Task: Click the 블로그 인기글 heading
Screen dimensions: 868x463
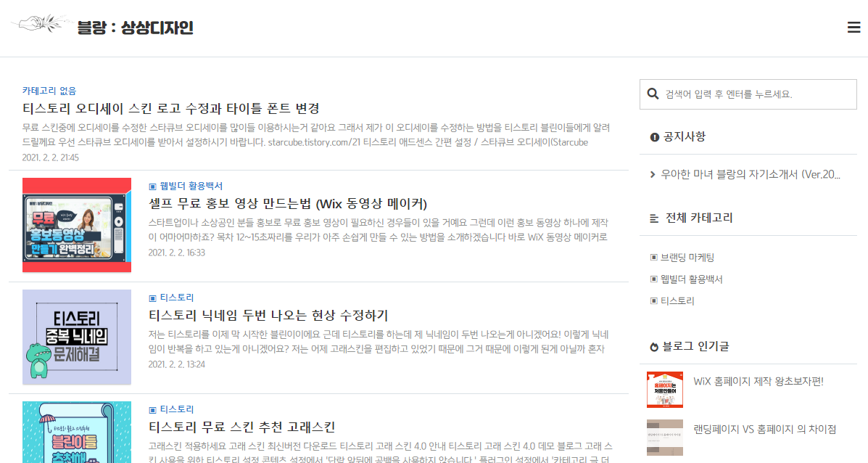Action: [x=696, y=347]
